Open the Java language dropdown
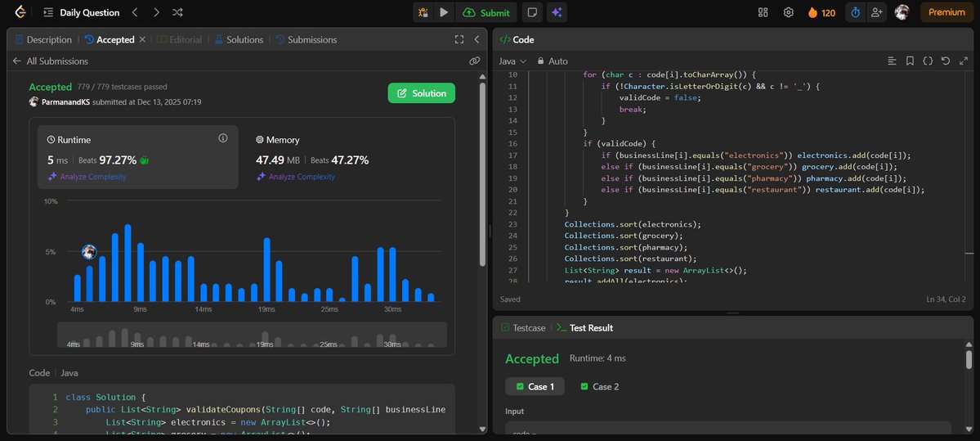Image resolution: width=980 pixels, height=441 pixels. [513, 61]
